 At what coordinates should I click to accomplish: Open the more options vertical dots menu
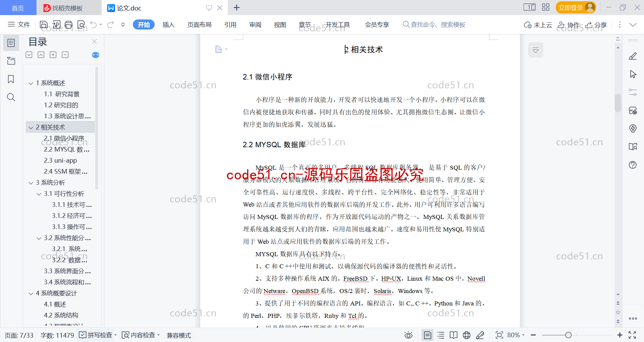tap(620, 24)
